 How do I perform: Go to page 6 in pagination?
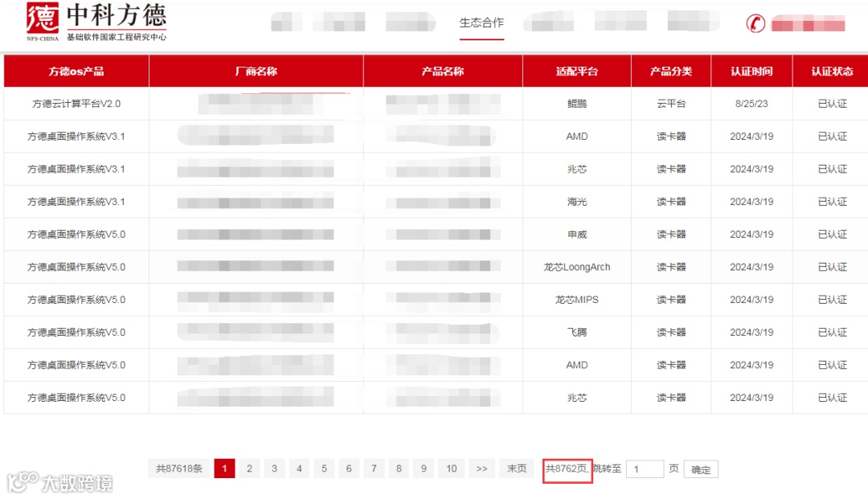[349, 468]
